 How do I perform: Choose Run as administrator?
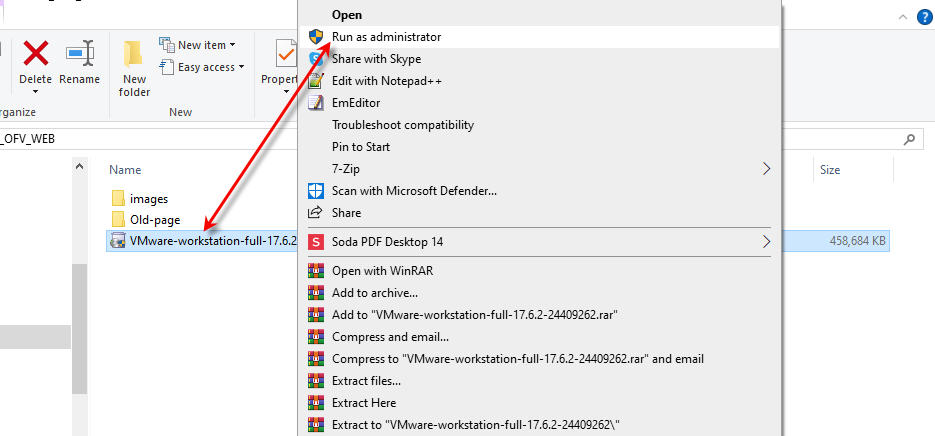pos(386,37)
